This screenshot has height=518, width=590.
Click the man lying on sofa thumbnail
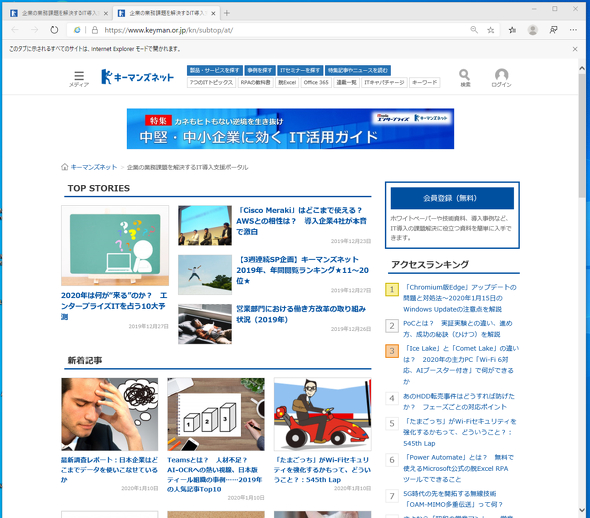[x=205, y=324]
